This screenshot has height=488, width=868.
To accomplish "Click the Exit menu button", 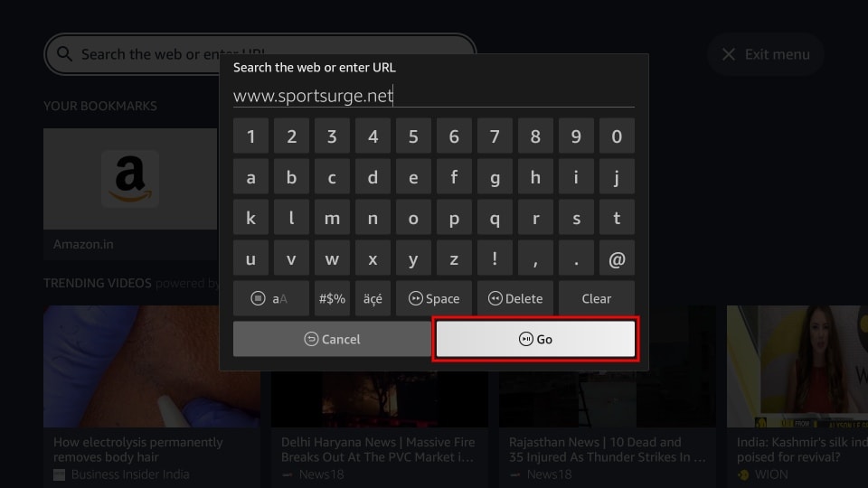I will click(x=766, y=54).
